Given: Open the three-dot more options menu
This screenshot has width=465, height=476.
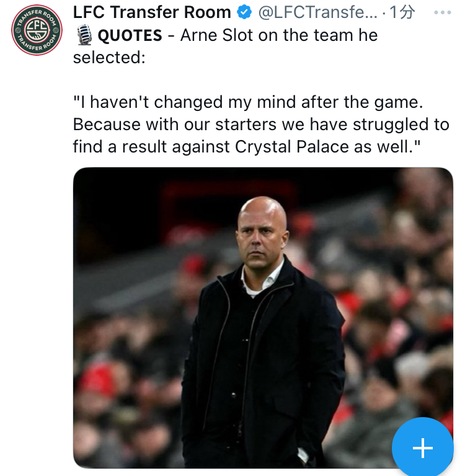Looking at the screenshot, I should click(x=442, y=12).
